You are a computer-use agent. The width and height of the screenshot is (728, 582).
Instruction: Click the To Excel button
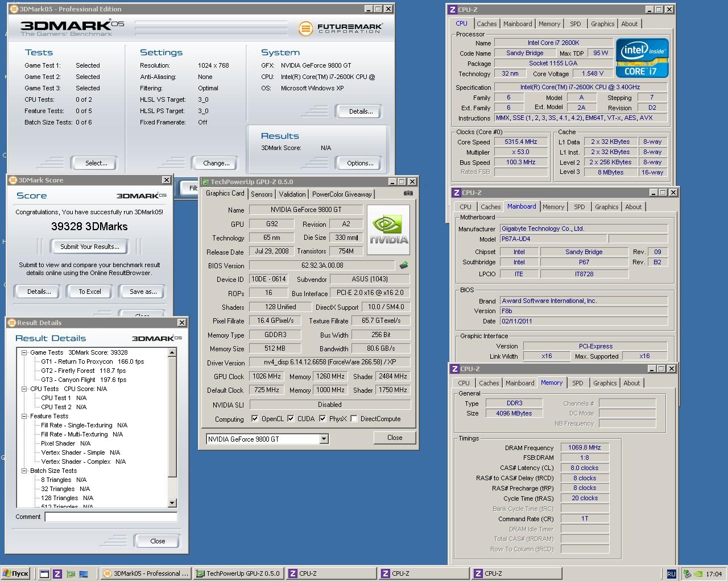90,292
